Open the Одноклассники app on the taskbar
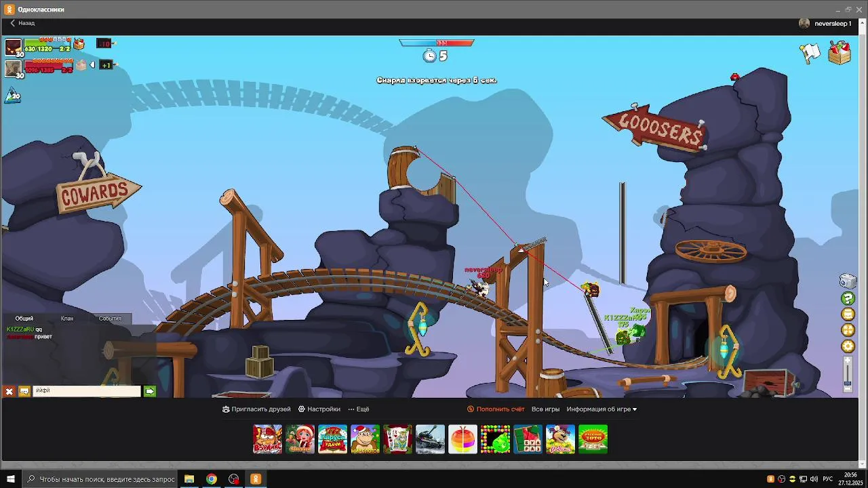 pyautogui.click(x=256, y=479)
